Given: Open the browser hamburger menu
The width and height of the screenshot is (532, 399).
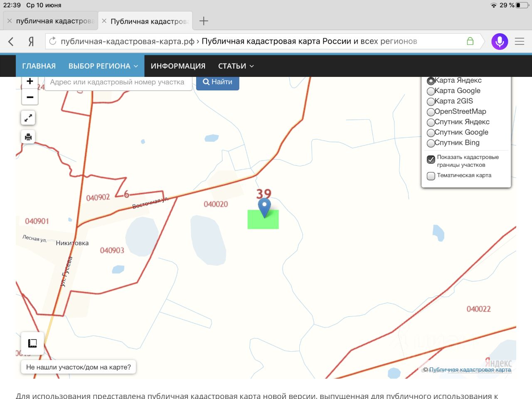Looking at the screenshot, I should (x=520, y=41).
